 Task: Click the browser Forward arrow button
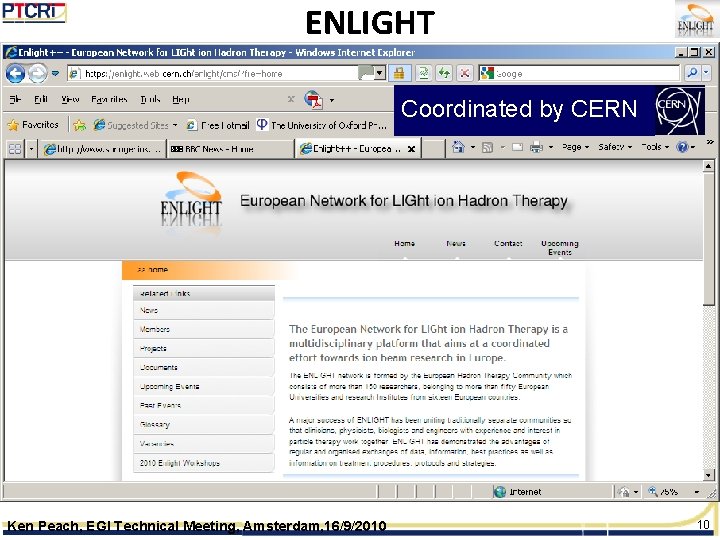[x=38, y=73]
